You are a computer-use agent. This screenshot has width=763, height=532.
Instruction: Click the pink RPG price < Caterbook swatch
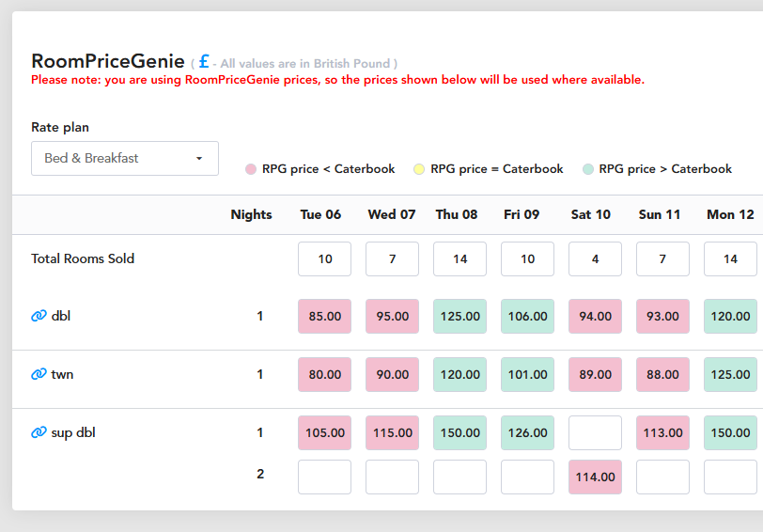coord(251,169)
